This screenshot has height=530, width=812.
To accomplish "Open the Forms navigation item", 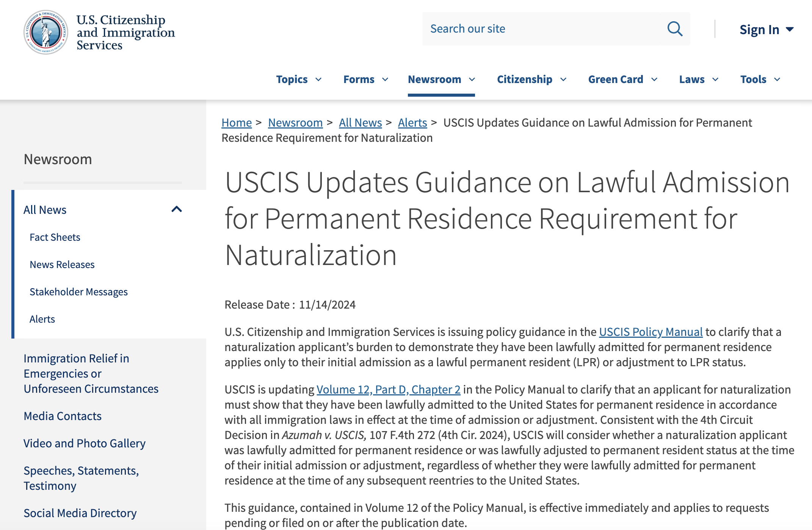I will 359,79.
